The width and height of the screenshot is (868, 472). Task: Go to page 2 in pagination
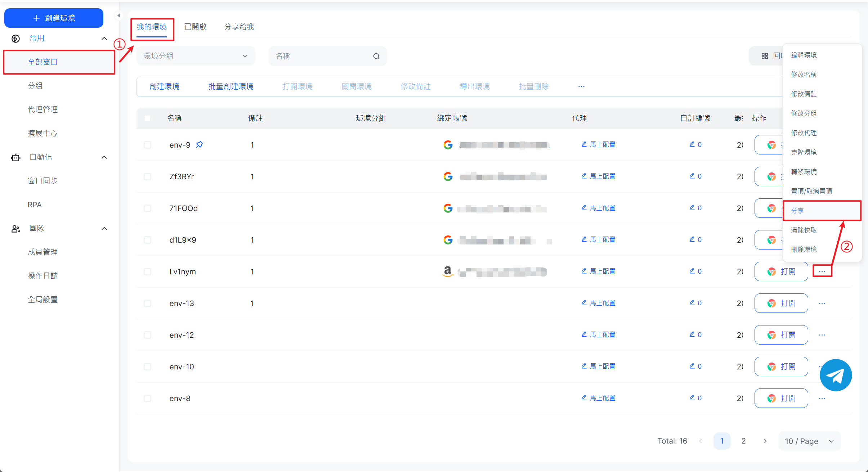pyautogui.click(x=743, y=441)
